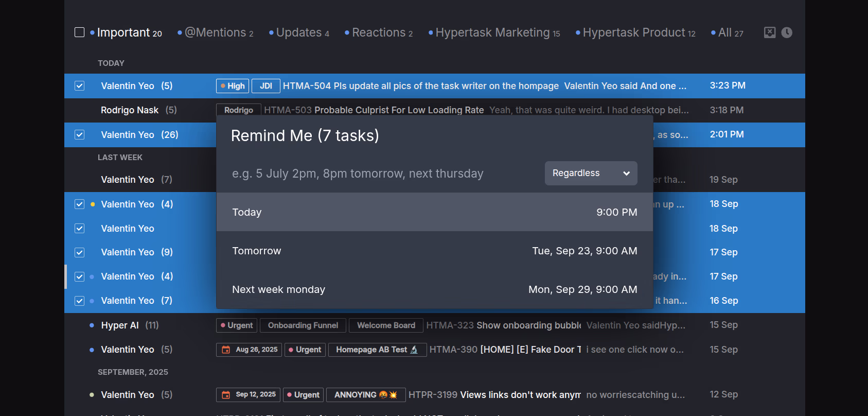Switch to the Important tab
Screen dimensions: 868x416
[x=126, y=32]
